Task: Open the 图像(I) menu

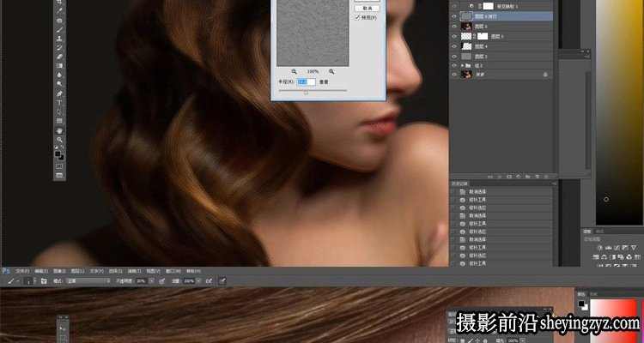Action: click(59, 271)
